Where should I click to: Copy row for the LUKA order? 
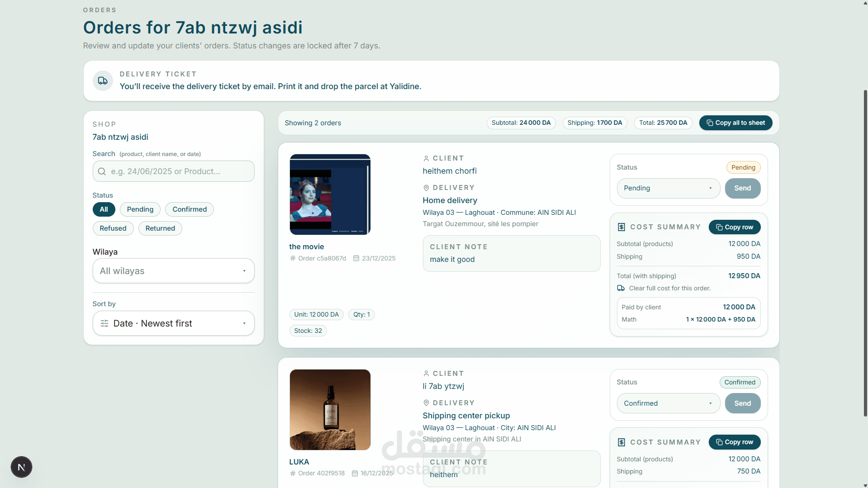coord(735,442)
